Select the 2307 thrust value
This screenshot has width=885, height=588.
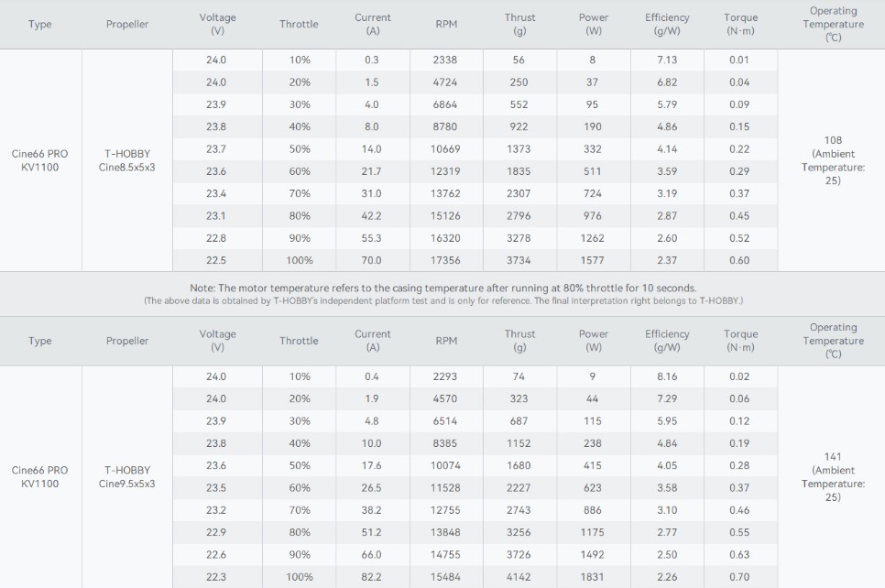point(519,193)
